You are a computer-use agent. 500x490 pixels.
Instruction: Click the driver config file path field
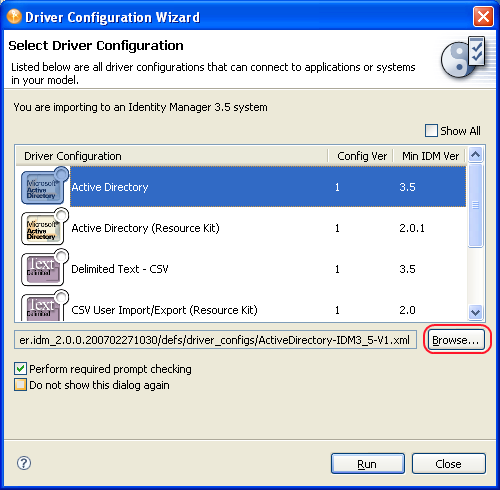pos(215,340)
